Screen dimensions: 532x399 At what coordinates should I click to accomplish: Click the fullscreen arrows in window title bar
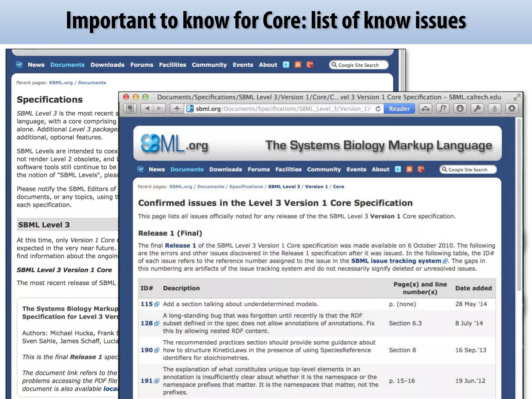pyautogui.click(x=517, y=97)
